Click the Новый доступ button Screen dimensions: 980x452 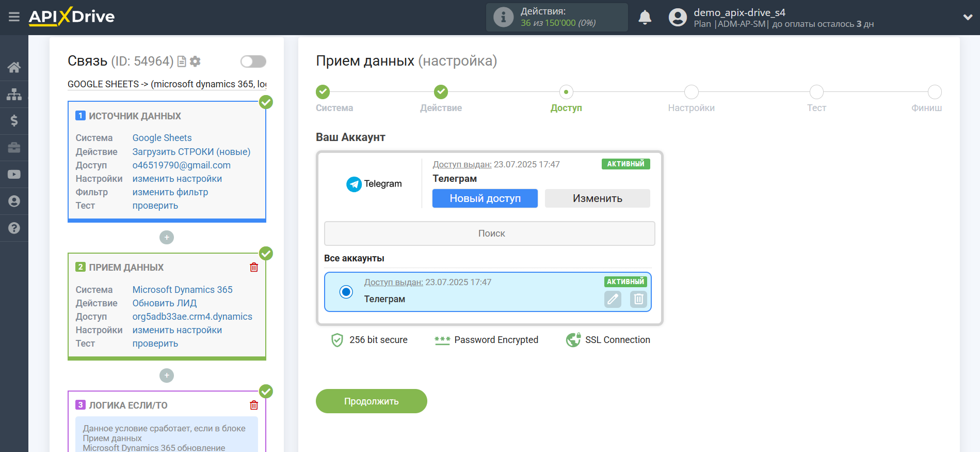pos(485,198)
